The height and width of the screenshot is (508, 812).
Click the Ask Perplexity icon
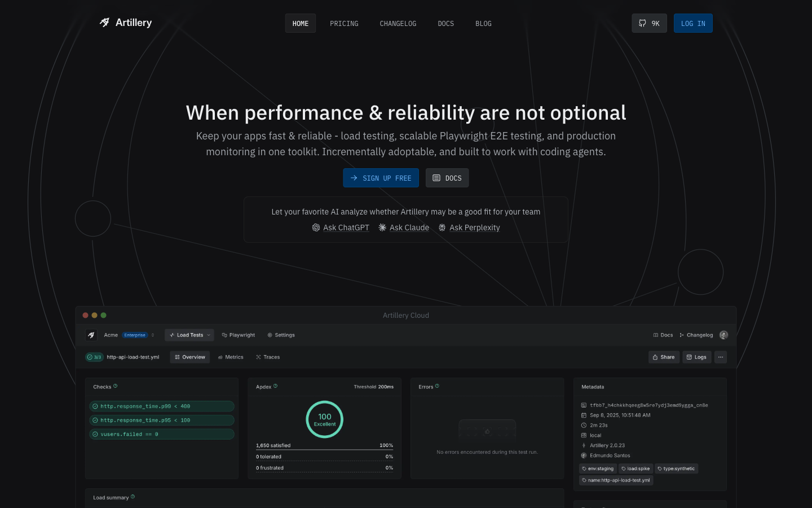tap(442, 227)
